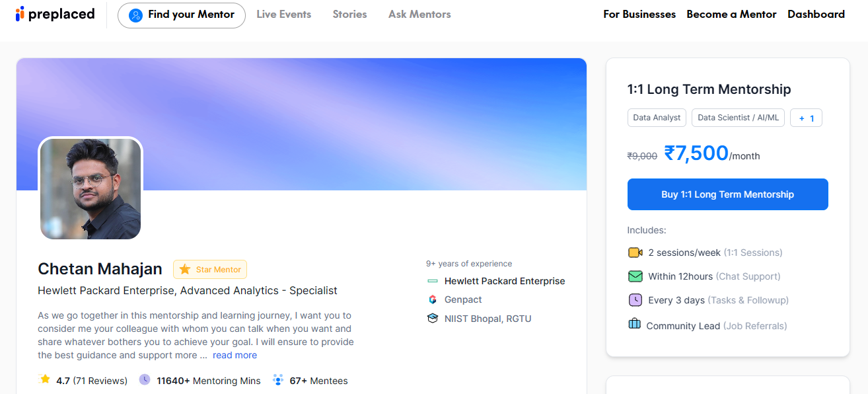The height and width of the screenshot is (394, 868).
Task: Click the 2 sessions/week text
Action: click(684, 253)
